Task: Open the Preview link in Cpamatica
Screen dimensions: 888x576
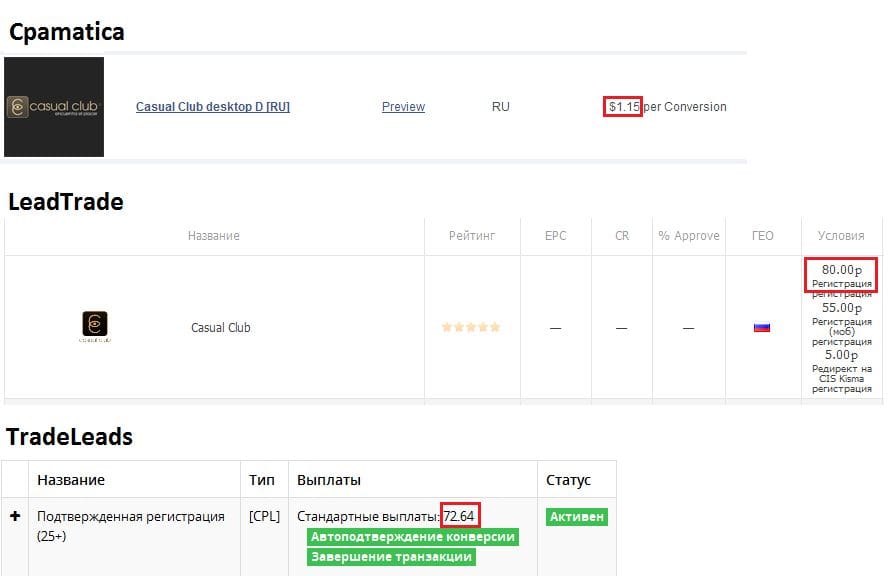Action: [x=403, y=106]
